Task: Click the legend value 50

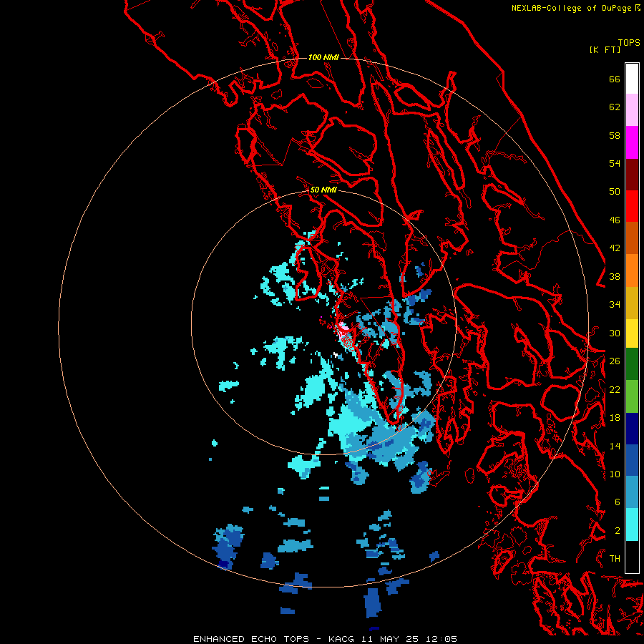Action: tap(615, 192)
